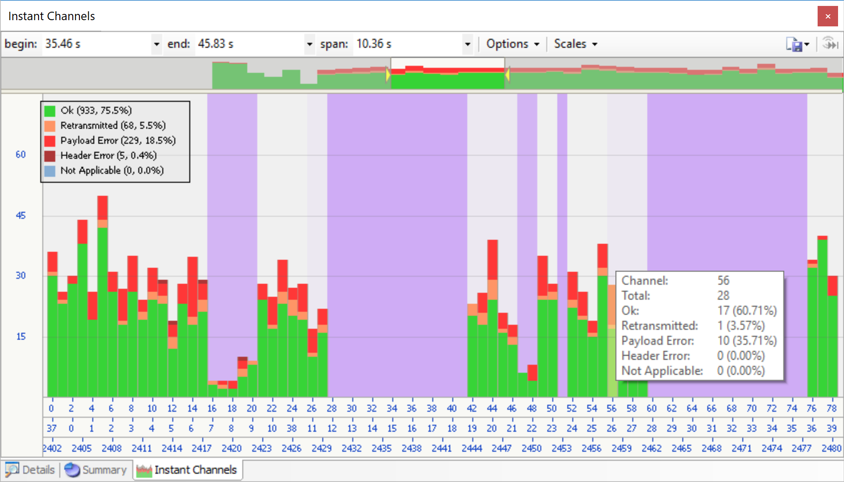Switch to the Summary tab
Viewport: 844px width, 482px height.
96,470
